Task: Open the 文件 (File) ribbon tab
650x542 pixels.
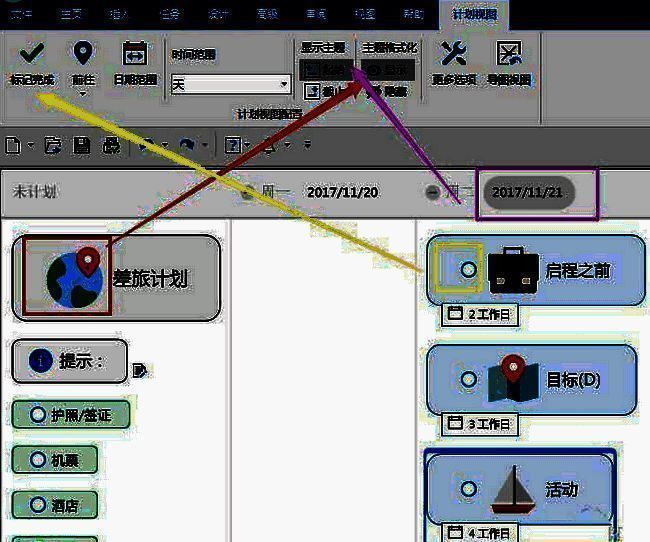Action: [x=22, y=15]
